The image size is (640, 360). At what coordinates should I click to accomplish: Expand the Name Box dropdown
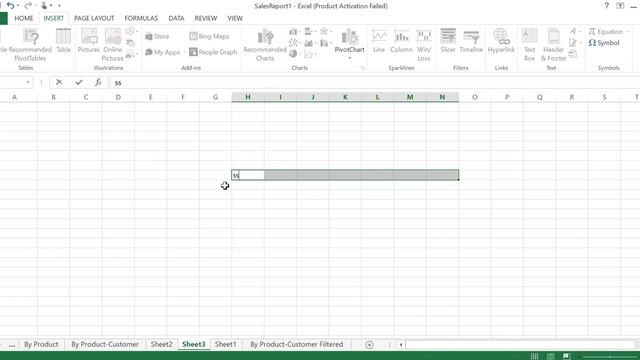pos(28,82)
